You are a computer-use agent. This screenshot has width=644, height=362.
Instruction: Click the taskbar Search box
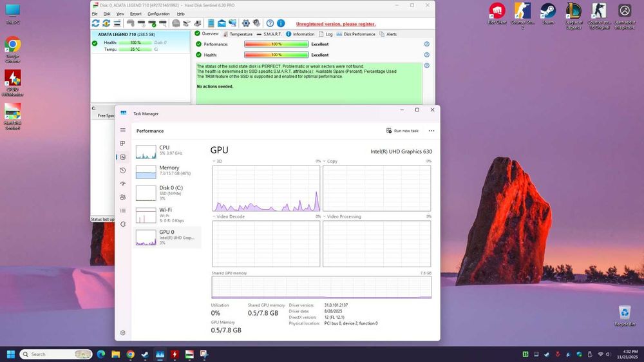coord(56,354)
